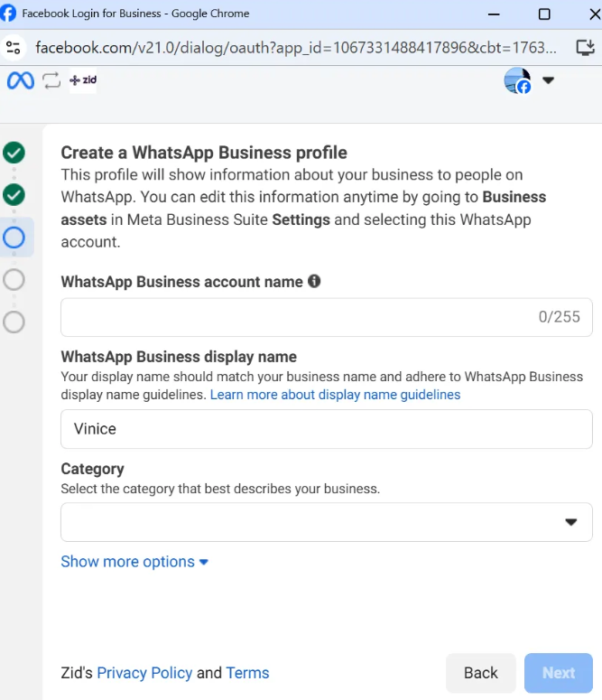Screen dimensions: 602x700
Task: Click the sync arrows icon beside Meta logo
Action: pos(51,80)
